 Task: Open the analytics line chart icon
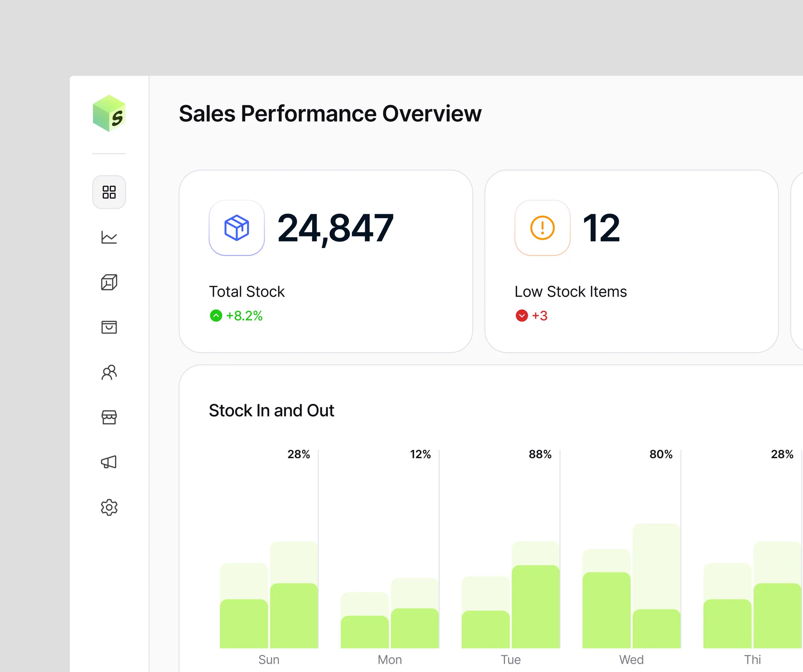(109, 237)
